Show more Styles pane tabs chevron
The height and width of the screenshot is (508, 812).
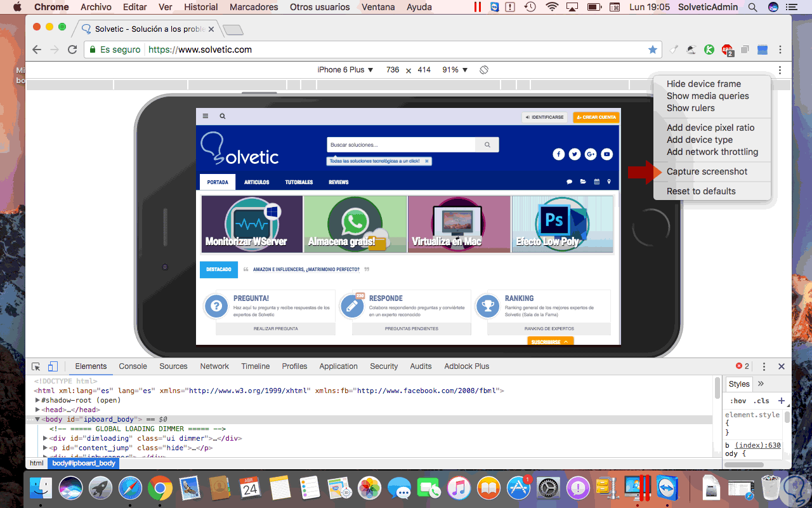(x=761, y=384)
